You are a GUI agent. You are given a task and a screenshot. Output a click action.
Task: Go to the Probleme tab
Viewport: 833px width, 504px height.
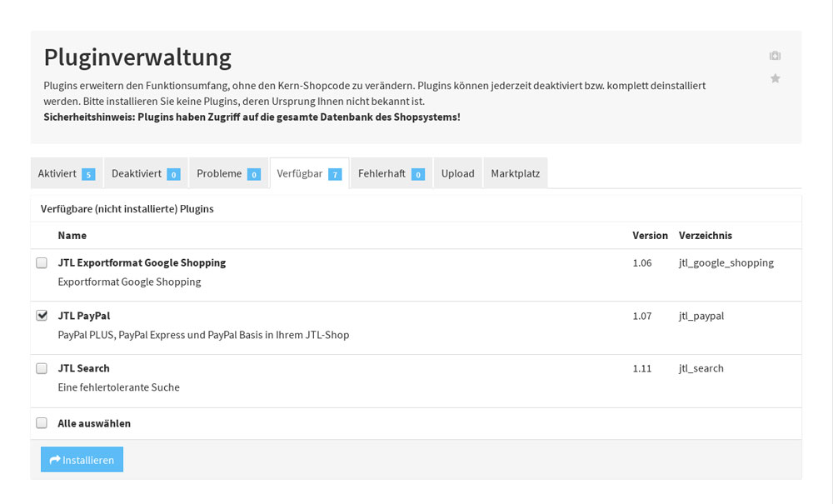point(219,173)
